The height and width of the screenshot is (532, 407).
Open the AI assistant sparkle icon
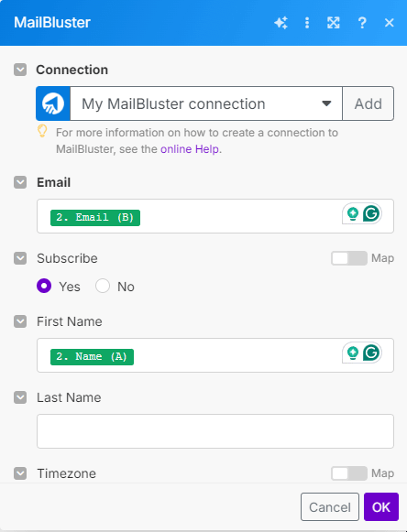(x=281, y=23)
